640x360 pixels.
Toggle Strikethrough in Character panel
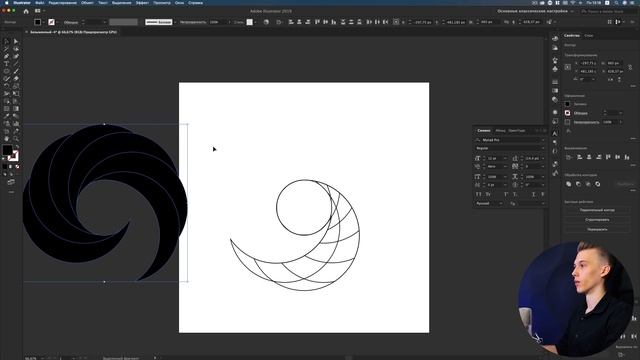coord(543,194)
